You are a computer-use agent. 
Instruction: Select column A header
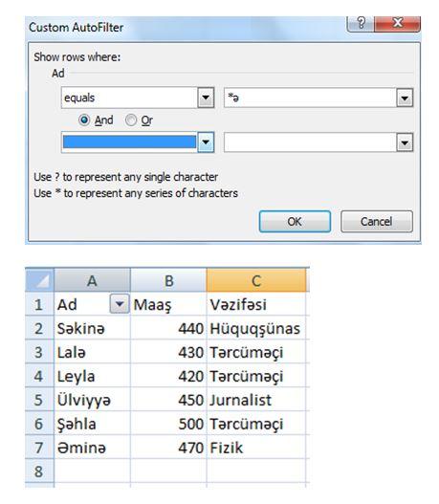92,280
